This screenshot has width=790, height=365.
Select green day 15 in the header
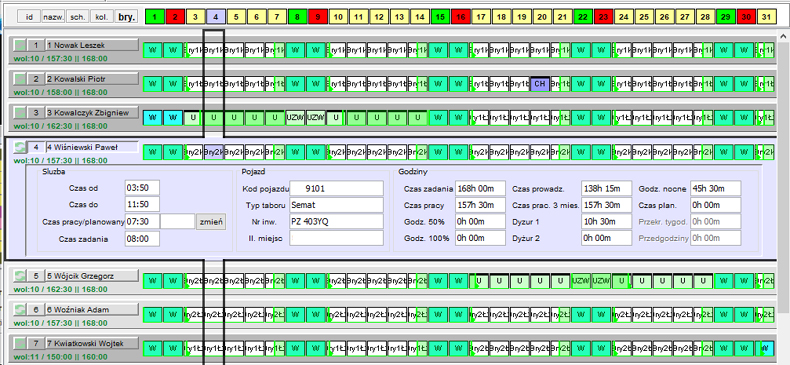(x=440, y=17)
